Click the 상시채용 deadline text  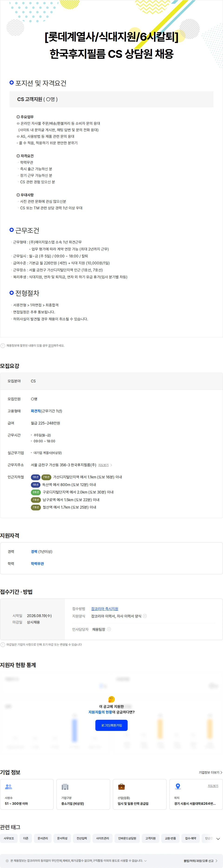pos(33,622)
